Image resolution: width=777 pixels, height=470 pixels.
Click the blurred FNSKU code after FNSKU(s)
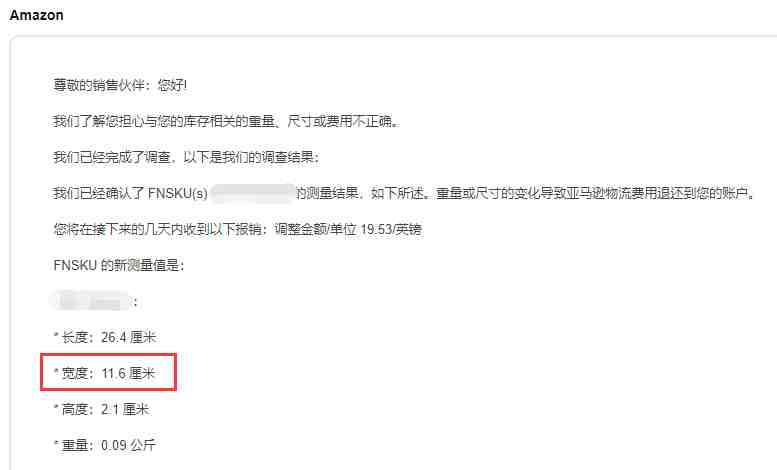pyautogui.click(x=253, y=193)
